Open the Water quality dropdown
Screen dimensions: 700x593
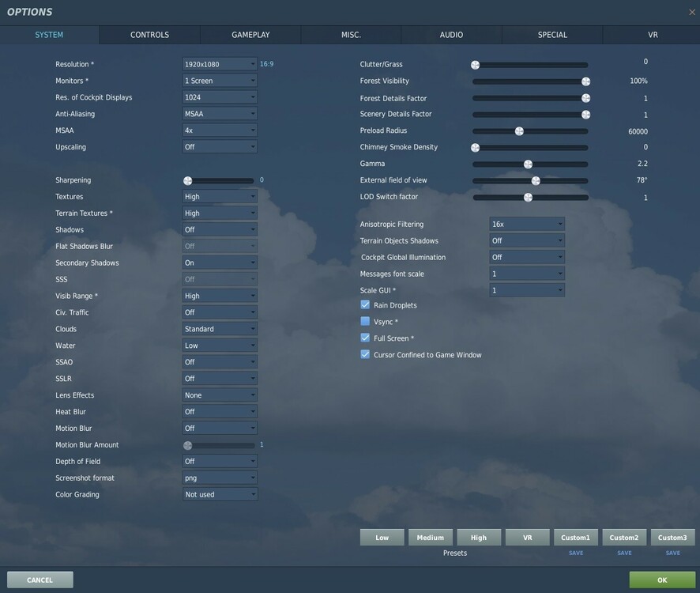pos(219,345)
